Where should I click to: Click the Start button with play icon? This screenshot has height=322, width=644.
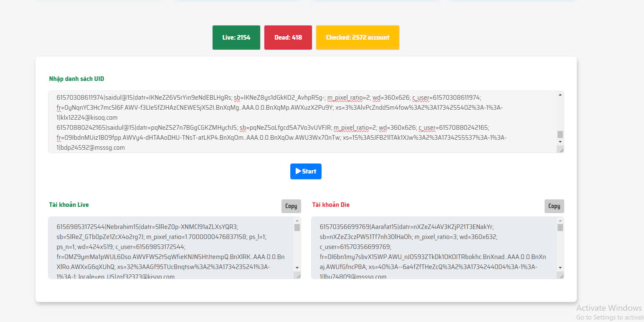click(306, 171)
